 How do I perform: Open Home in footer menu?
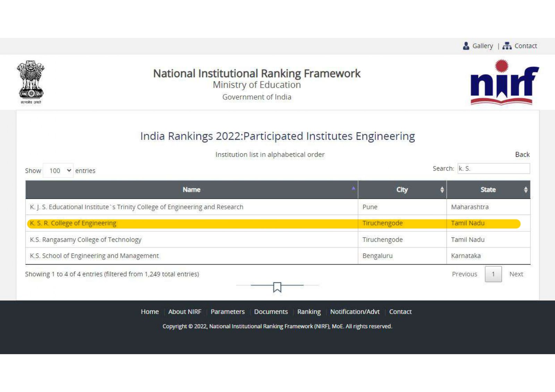click(x=150, y=312)
